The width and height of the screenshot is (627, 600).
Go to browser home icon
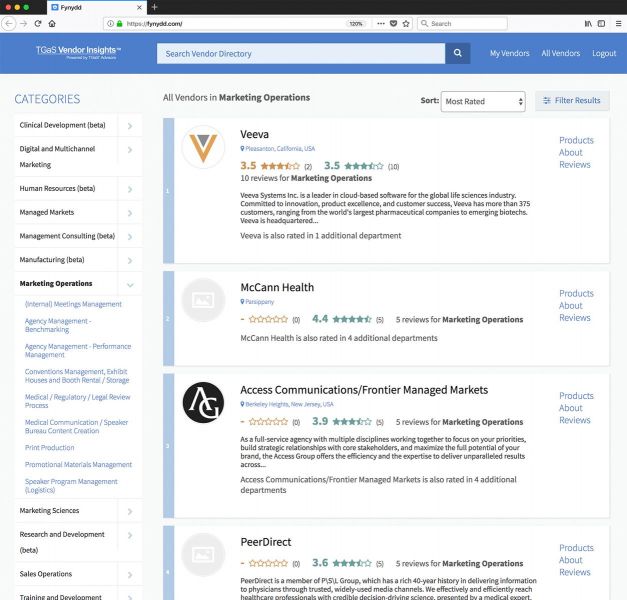coord(52,23)
